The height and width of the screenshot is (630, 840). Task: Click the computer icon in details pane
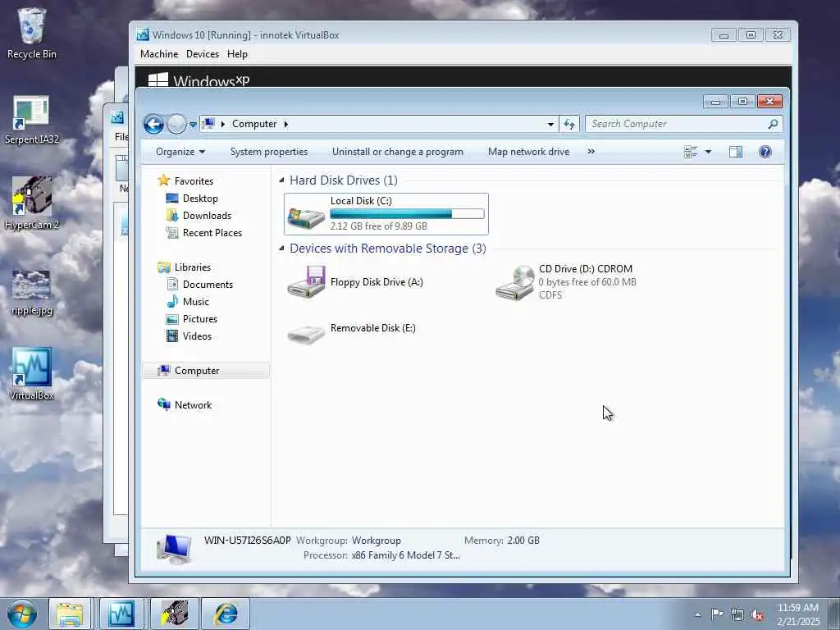pos(174,549)
